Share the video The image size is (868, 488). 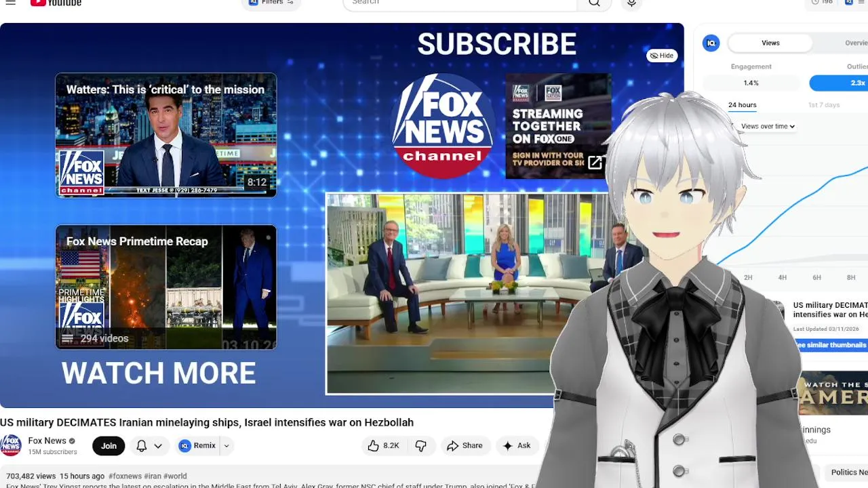click(465, 445)
